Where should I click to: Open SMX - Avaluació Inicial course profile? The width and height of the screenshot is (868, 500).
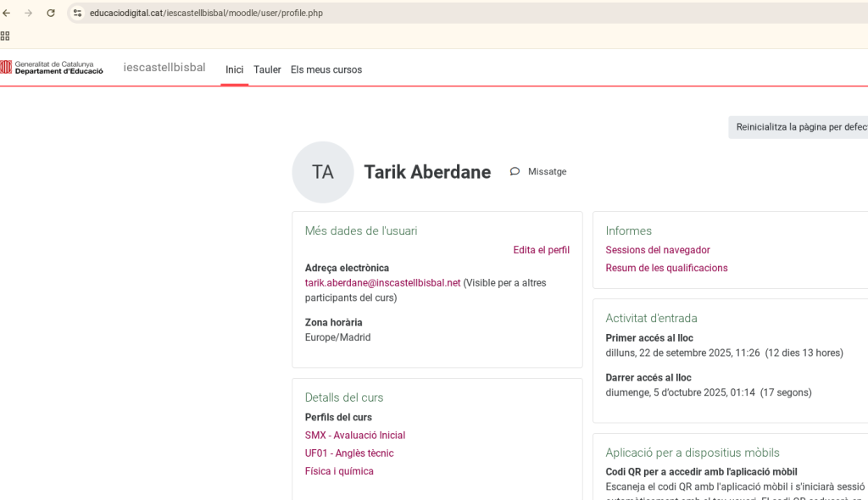(x=355, y=436)
